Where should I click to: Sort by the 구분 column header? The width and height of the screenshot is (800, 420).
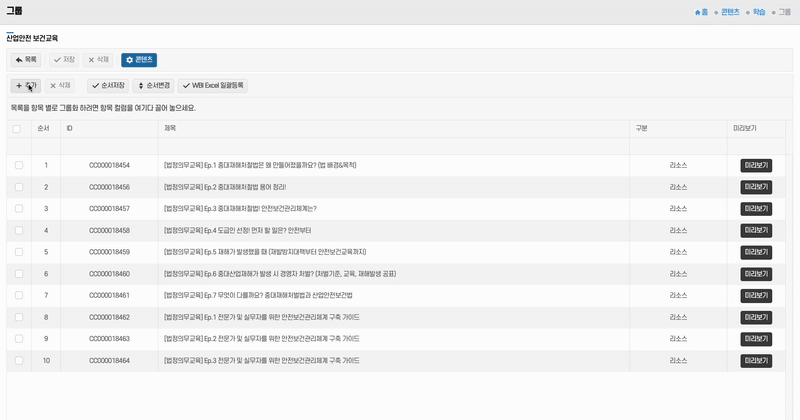point(641,129)
